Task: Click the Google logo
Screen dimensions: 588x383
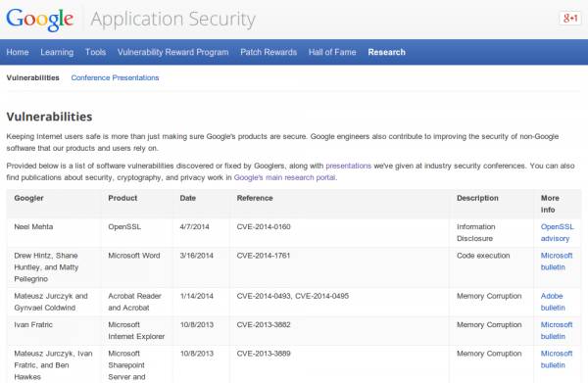Action: (x=40, y=20)
